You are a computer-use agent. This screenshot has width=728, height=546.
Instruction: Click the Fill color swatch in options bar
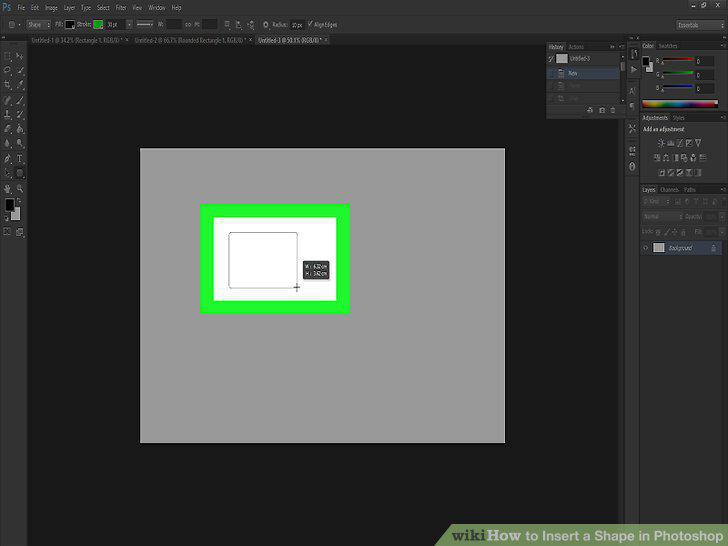tap(69, 25)
